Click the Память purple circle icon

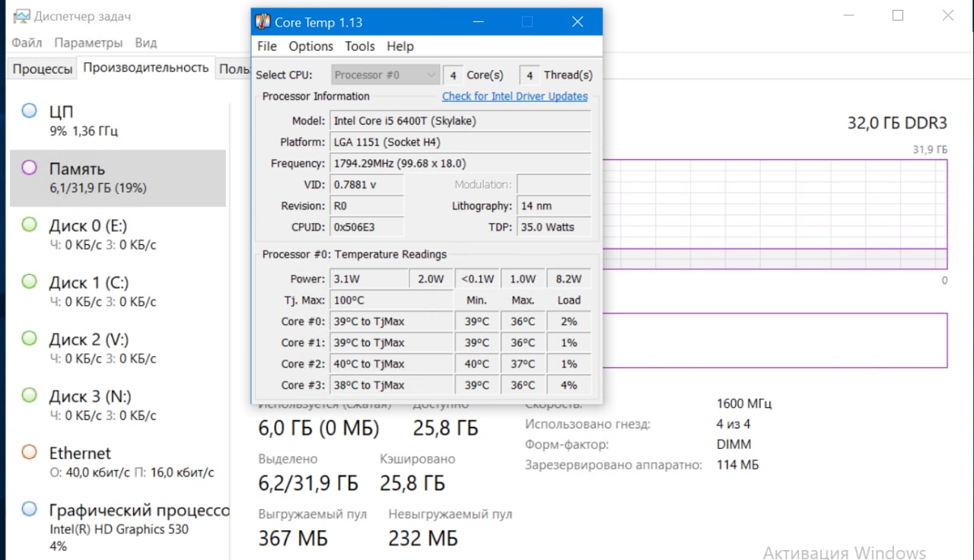click(29, 168)
